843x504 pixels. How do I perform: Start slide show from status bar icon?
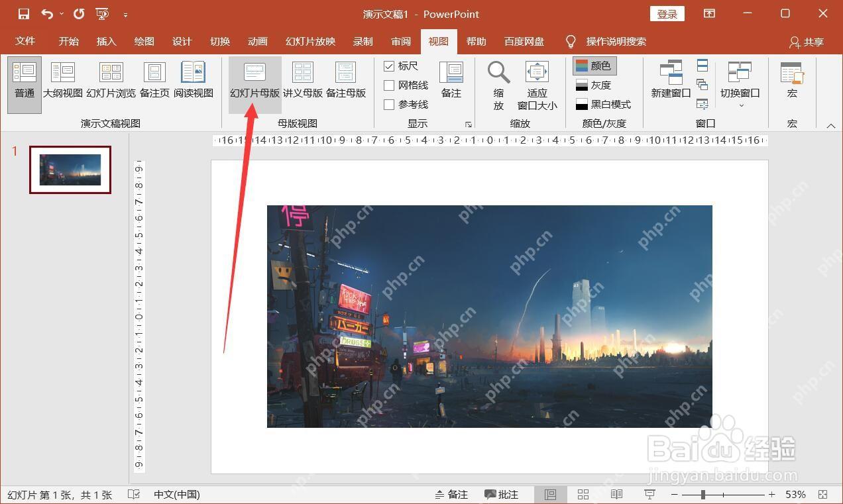coord(649,494)
